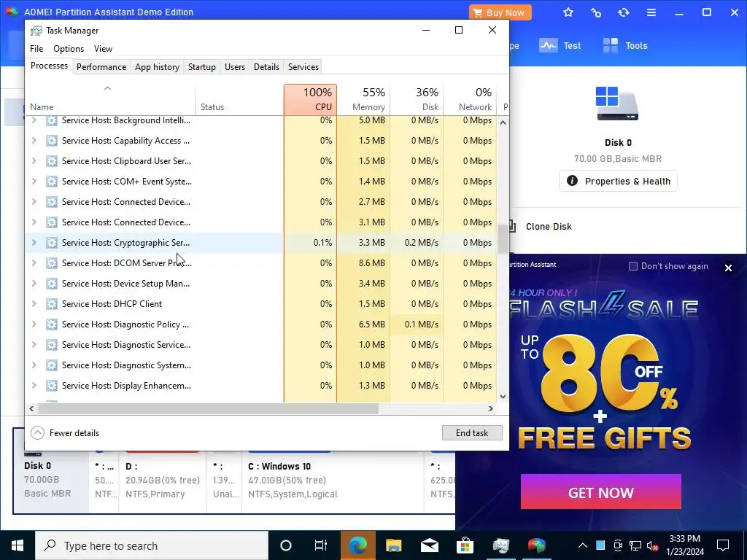Image resolution: width=747 pixels, height=560 pixels.
Task: Switch to the Details tab
Action: click(266, 66)
